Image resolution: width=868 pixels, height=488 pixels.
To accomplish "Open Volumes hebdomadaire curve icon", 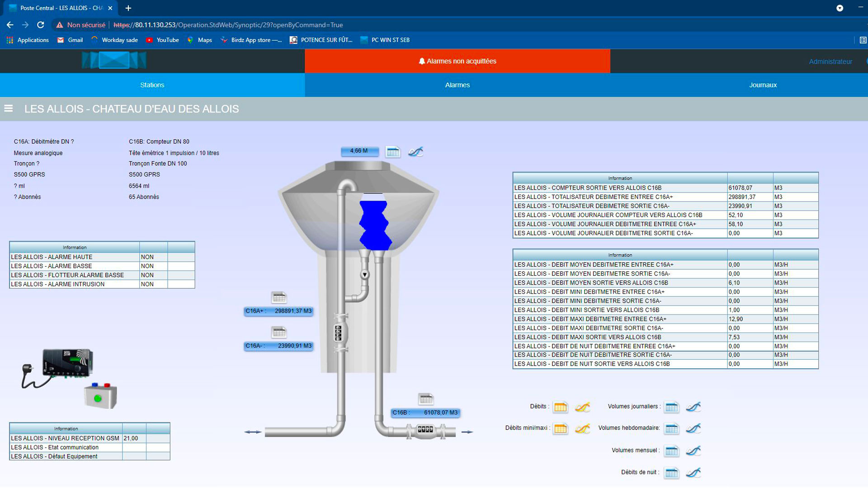I will pos(693,428).
